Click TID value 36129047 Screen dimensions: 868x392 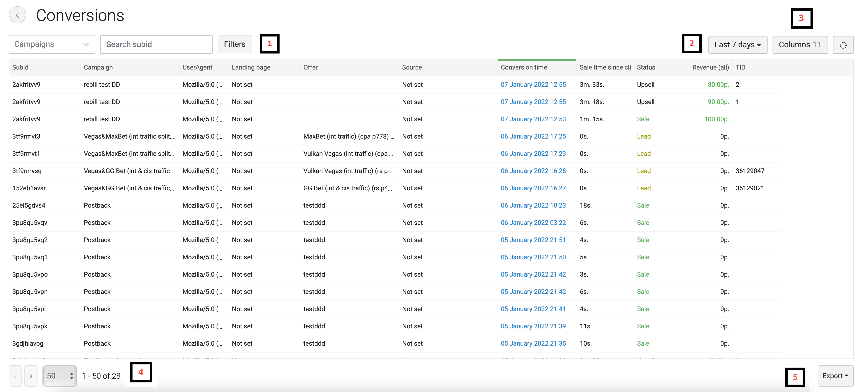click(x=750, y=171)
